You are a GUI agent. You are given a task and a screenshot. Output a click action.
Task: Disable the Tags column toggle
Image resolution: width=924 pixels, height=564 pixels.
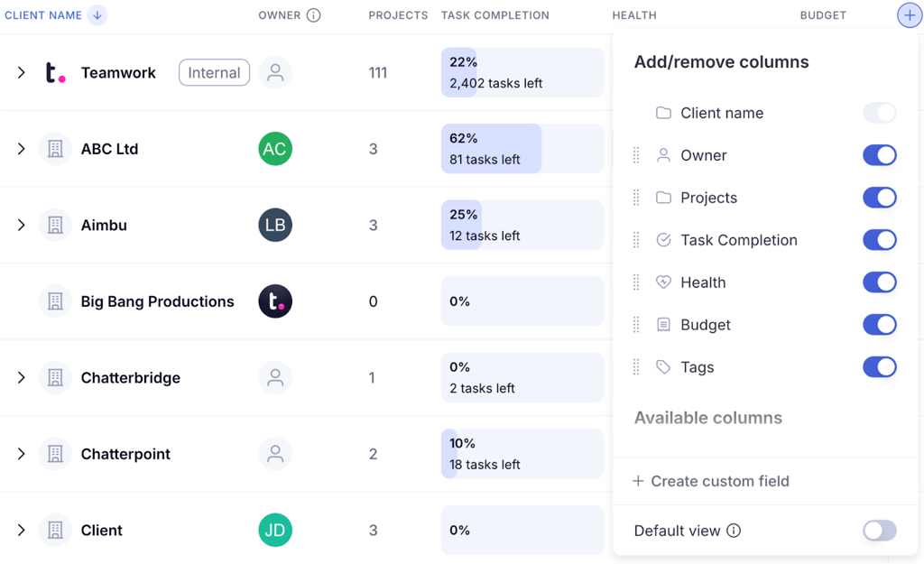(879, 366)
